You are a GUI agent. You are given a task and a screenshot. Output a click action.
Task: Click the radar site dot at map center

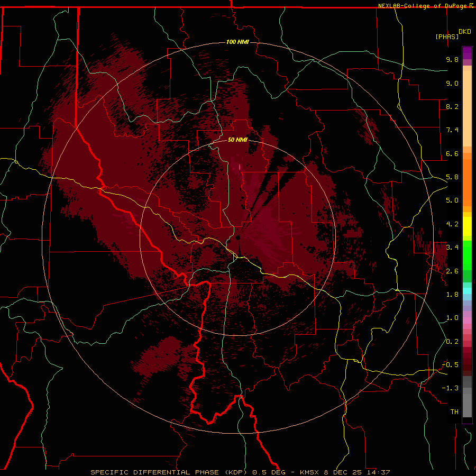[238, 237]
